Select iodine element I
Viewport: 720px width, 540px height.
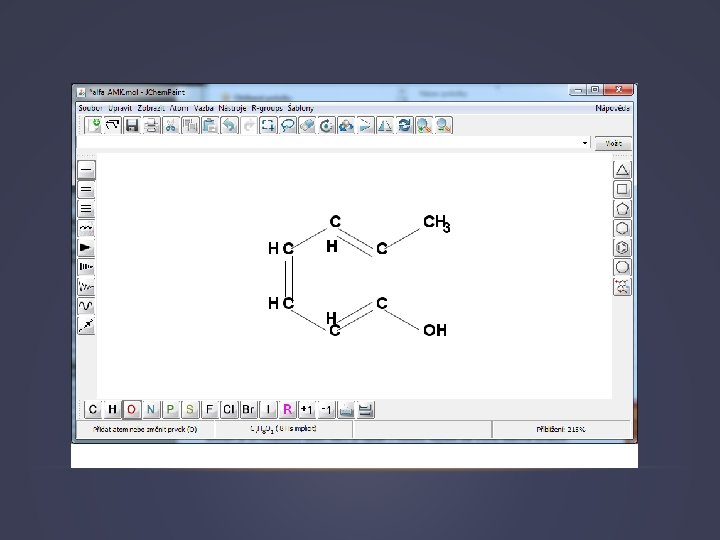point(268,409)
